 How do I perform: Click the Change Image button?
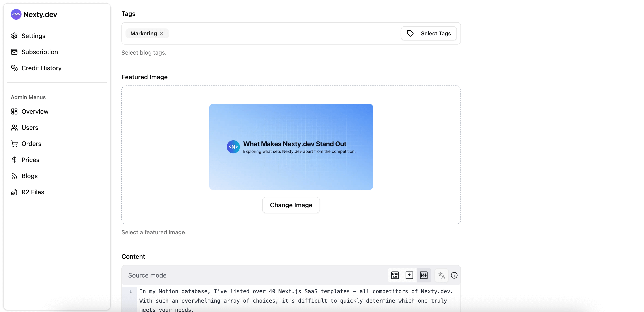291,205
